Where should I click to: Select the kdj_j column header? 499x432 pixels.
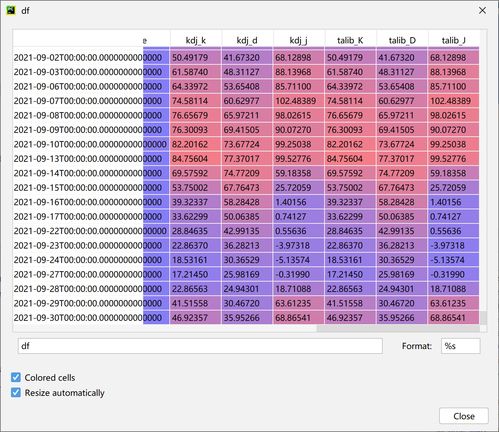pos(299,40)
